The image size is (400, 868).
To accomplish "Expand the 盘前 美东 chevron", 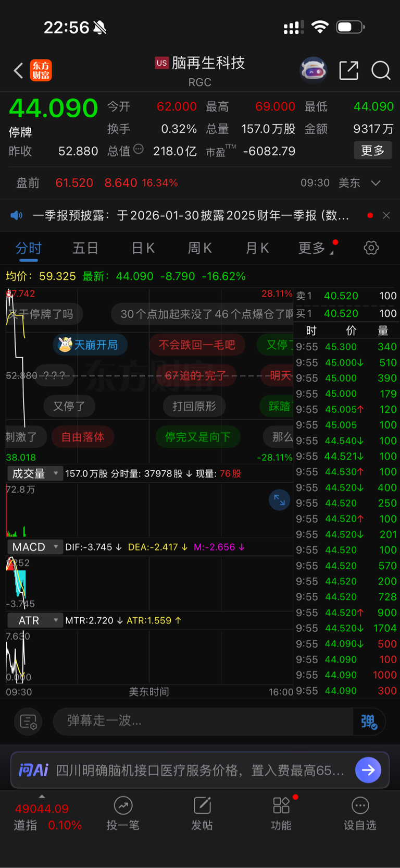I will click(376, 183).
